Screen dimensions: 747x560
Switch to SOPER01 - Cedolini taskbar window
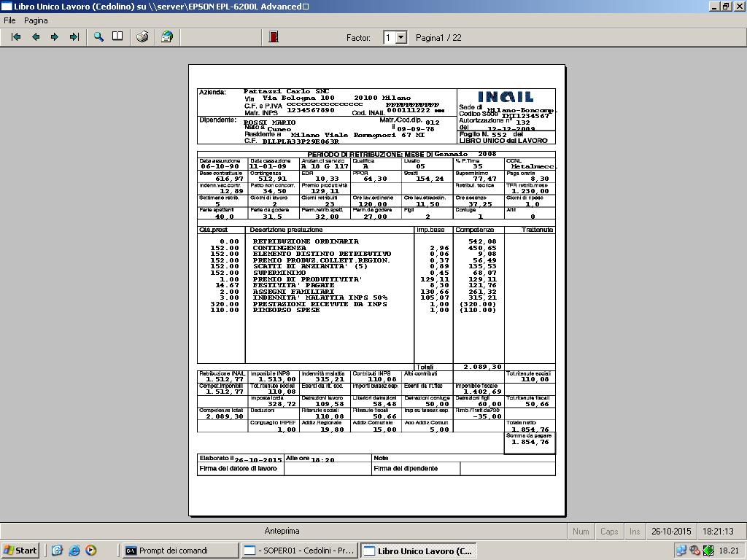point(298,551)
